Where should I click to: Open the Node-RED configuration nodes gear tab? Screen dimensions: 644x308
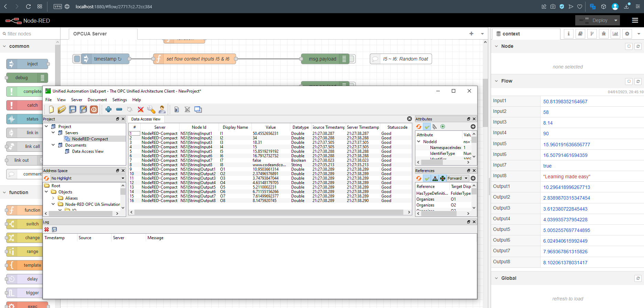pyautogui.click(x=627, y=34)
